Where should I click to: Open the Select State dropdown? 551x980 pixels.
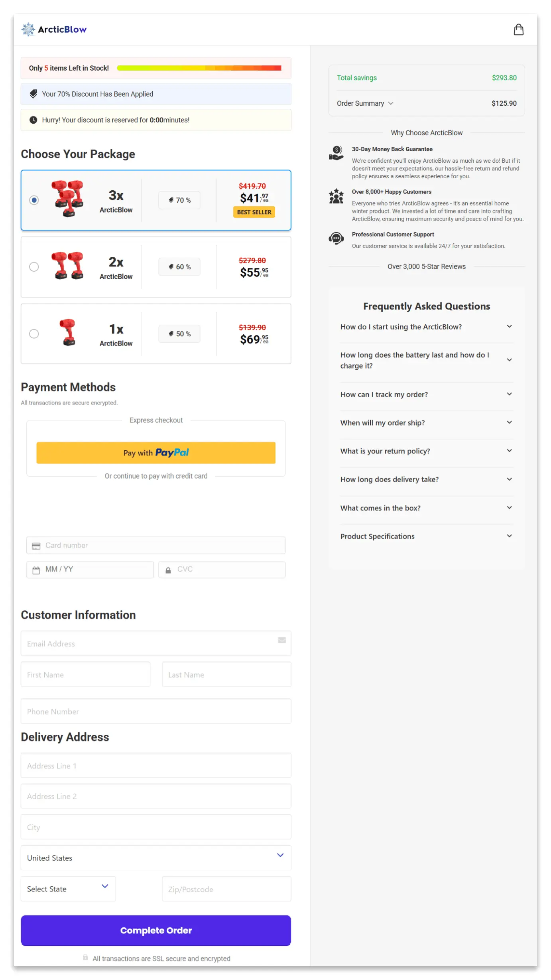tap(68, 889)
